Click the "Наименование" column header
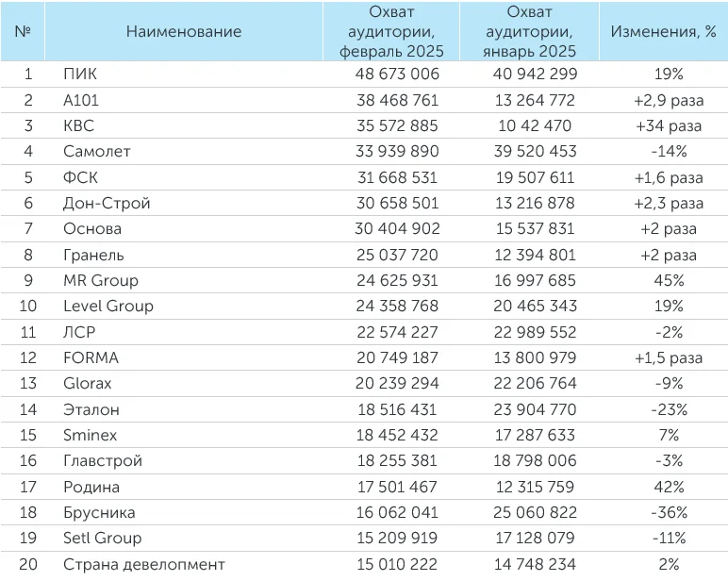 click(183, 31)
